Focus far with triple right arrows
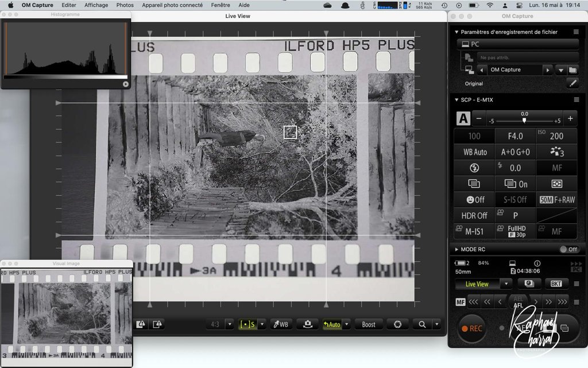The image size is (588, 368). (x=563, y=302)
